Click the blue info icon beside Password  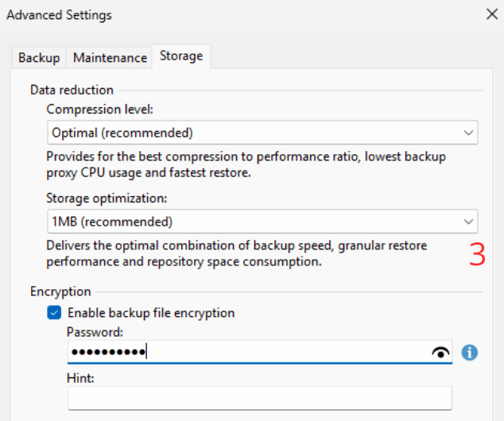coord(470,352)
